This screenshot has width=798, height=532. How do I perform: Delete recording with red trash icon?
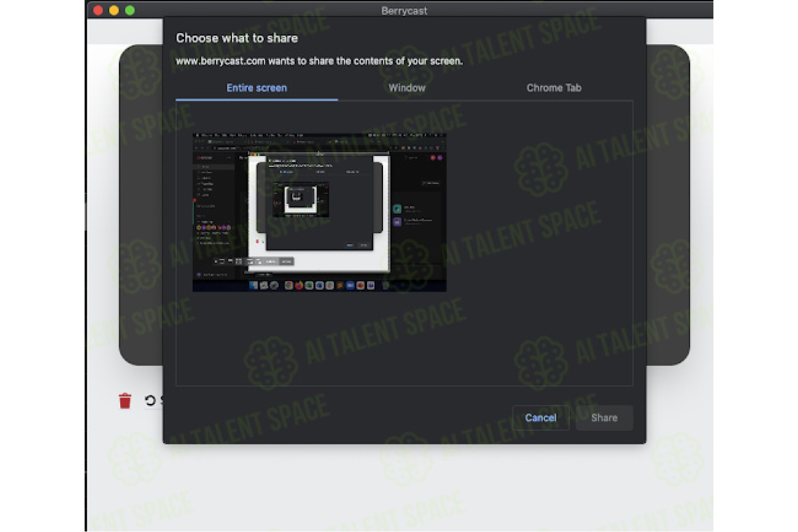coord(125,401)
